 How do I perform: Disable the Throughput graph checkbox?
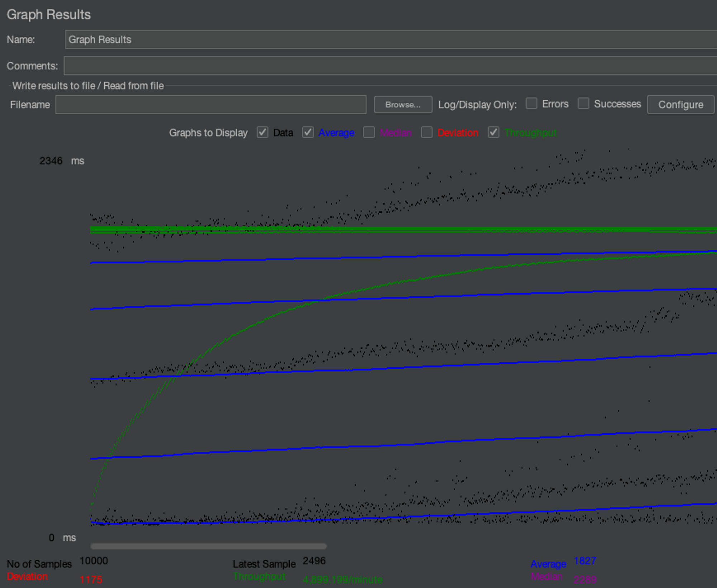click(x=493, y=132)
